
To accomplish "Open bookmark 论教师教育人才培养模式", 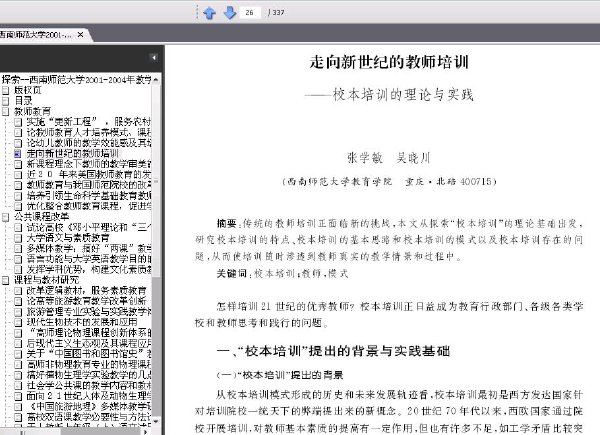I will pos(89,132).
